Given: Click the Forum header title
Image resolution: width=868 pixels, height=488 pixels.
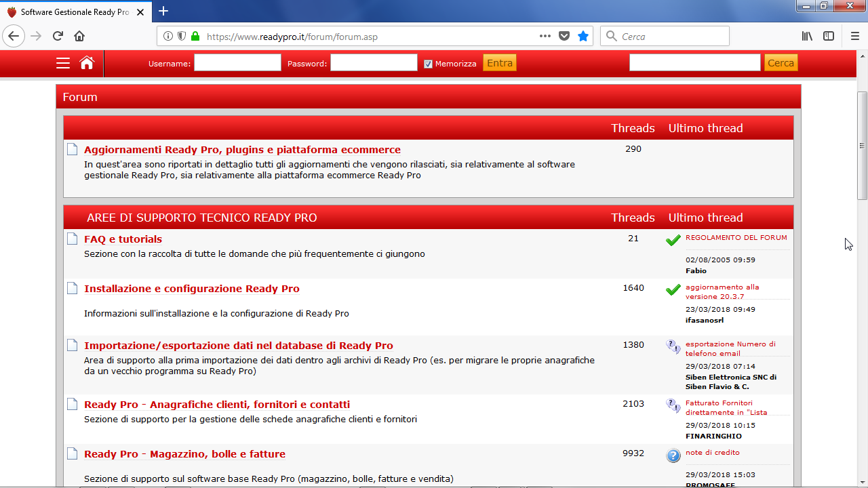Looking at the screenshot, I should [x=80, y=97].
